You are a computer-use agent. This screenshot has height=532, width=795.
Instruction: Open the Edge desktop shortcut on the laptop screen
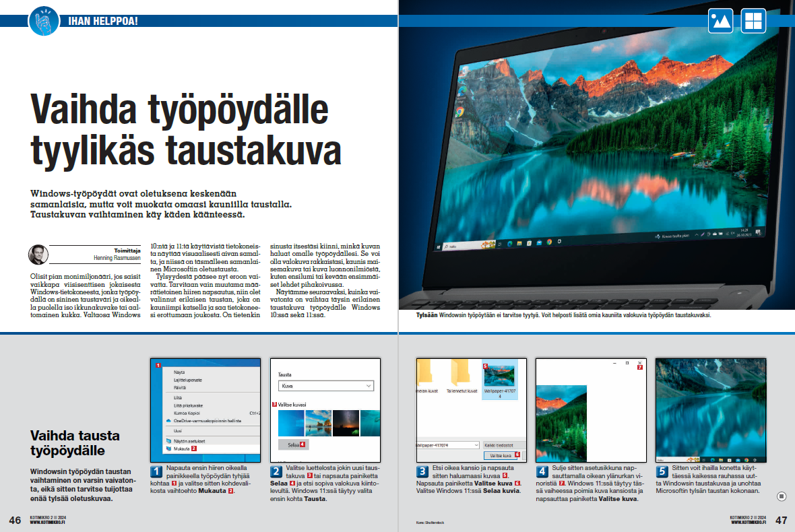point(462,91)
